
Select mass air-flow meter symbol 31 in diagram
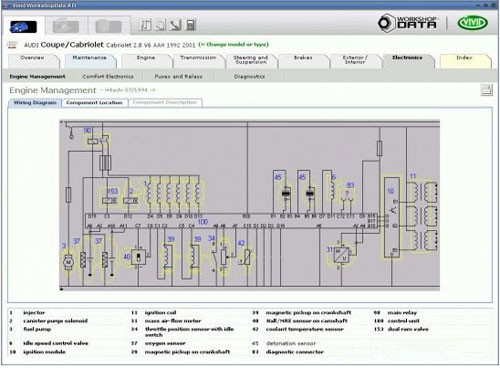(342, 255)
